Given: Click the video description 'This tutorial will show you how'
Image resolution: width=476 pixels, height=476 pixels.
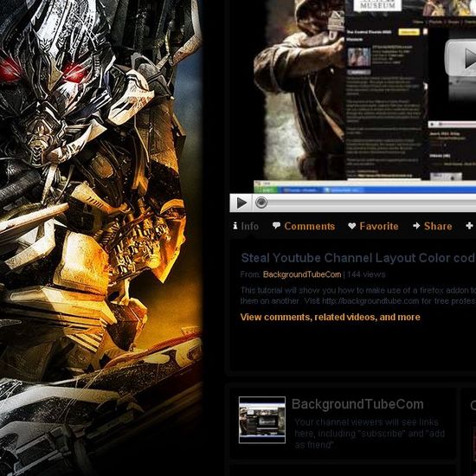Looking at the screenshot, I should pos(358,296).
